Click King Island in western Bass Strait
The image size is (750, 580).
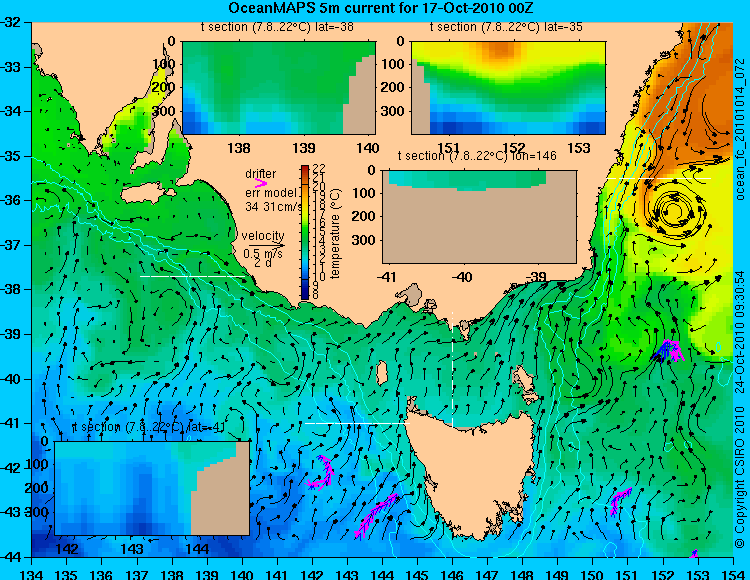[x=381, y=373]
